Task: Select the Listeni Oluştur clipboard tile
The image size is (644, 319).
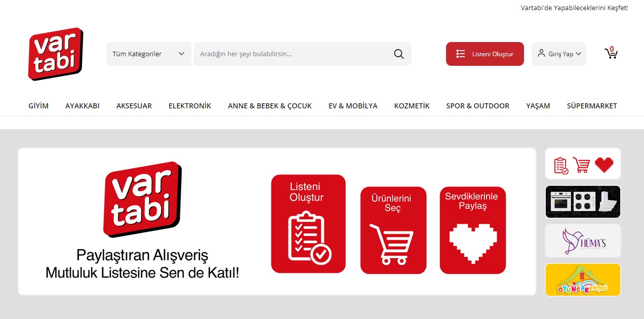Action: (x=308, y=224)
